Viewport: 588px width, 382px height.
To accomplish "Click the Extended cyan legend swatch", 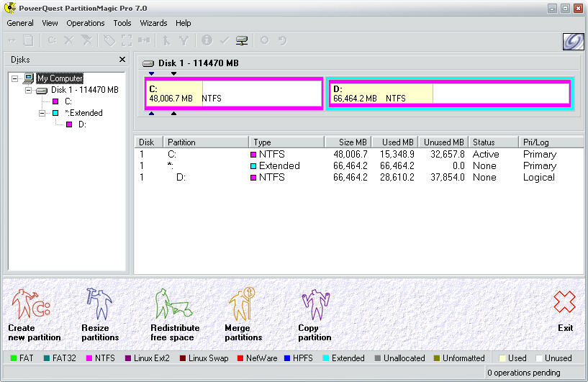I will point(326,358).
